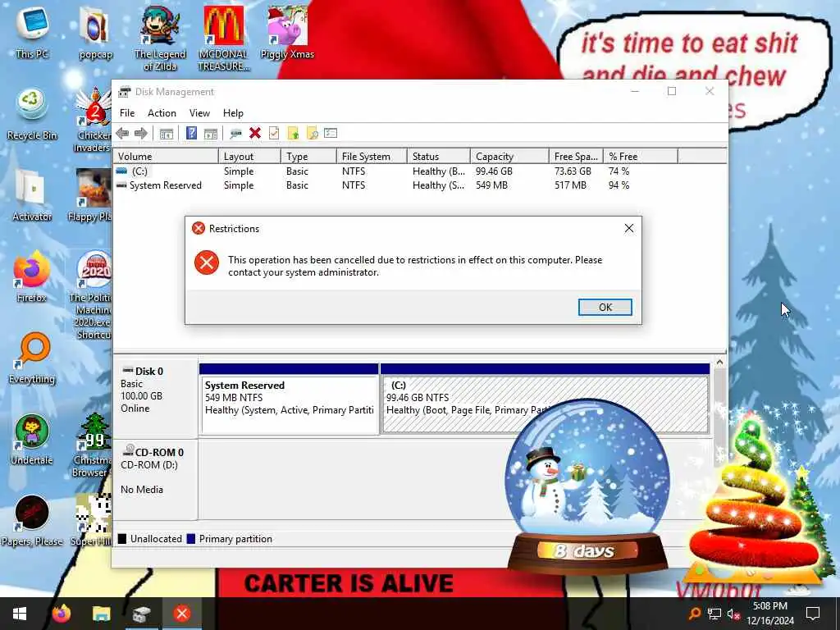Open File Explorer from the taskbar

101,614
